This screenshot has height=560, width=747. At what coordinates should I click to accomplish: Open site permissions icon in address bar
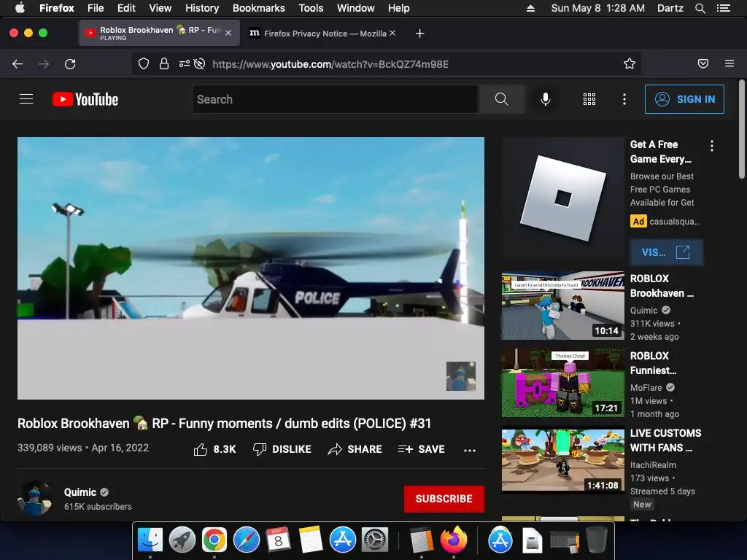tap(184, 64)
